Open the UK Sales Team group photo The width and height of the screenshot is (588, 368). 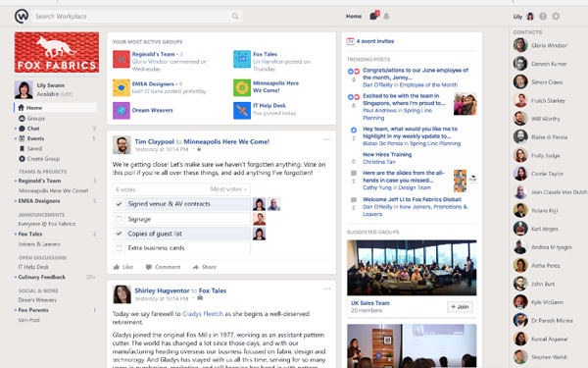[412, 268]
